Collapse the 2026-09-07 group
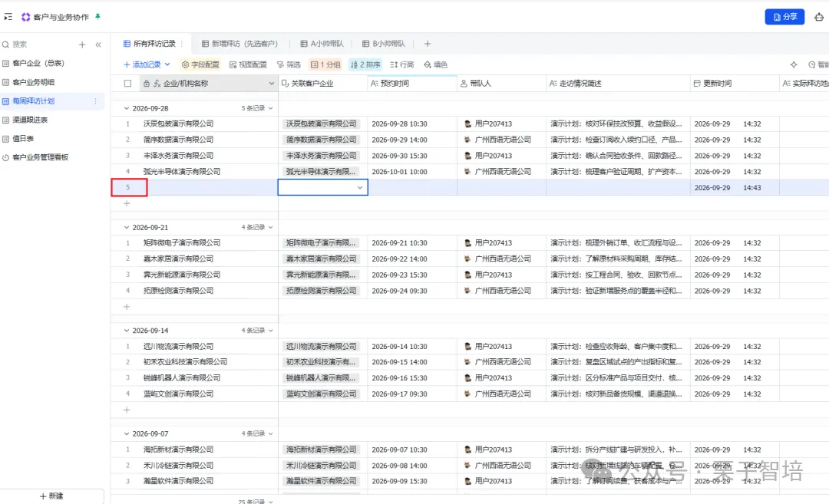This screenshot has width=829, height=504. 127,433
